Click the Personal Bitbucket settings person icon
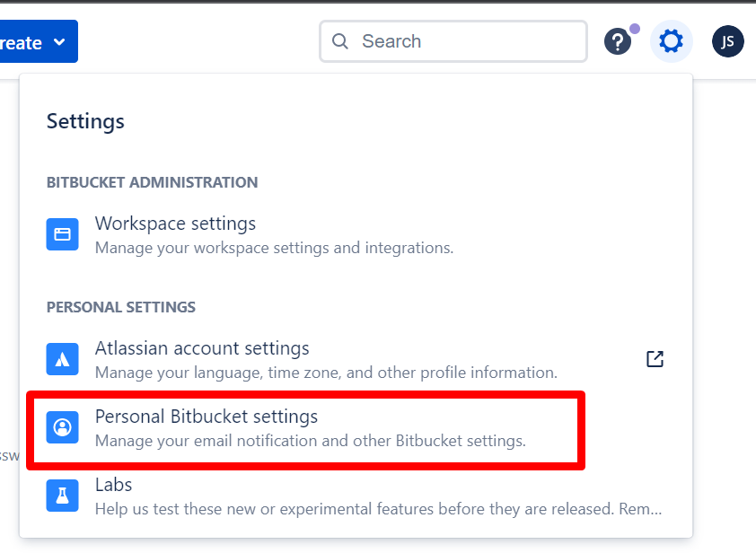 click(62, 426)
